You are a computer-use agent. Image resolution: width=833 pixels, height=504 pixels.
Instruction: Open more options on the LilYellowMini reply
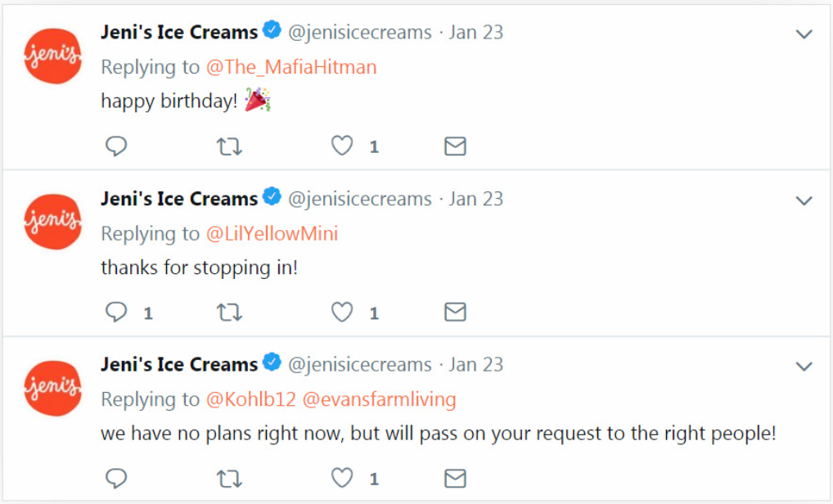[804, 200]
